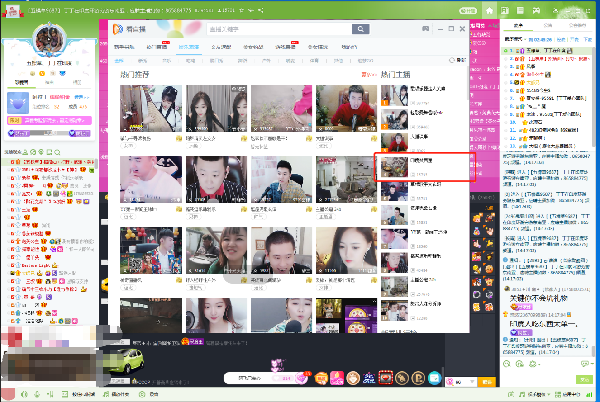Viewport: 600px width, 402px height.
Task: Click the microphone icon in bottom-left status bar
Action: [x=36, y=393]
